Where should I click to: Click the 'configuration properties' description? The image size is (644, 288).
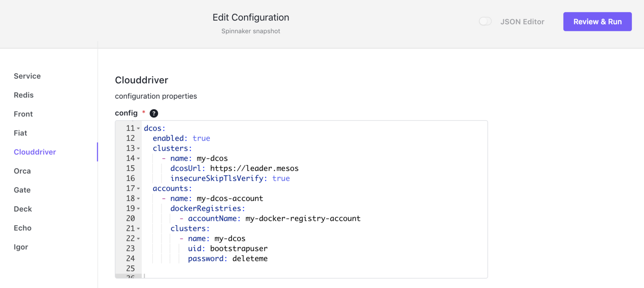pos(156,96)
